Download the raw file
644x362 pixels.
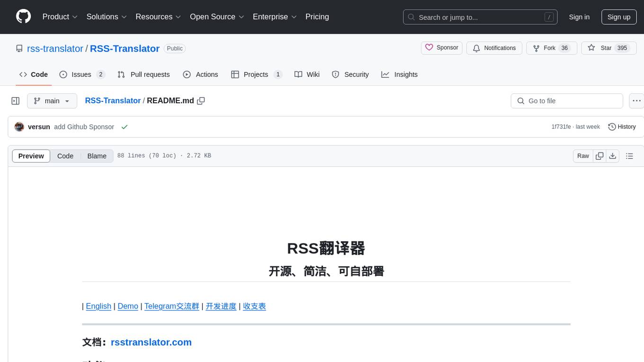click(613, 156)
